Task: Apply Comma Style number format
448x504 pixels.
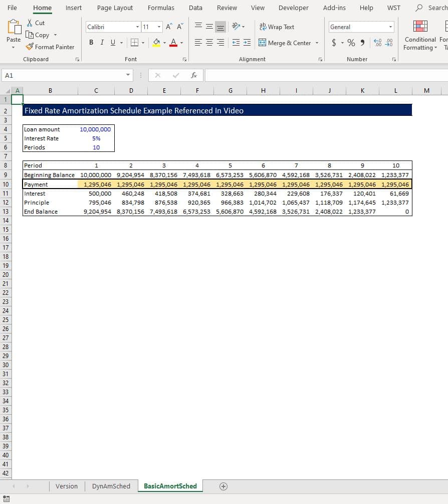Action: point(362,43)
